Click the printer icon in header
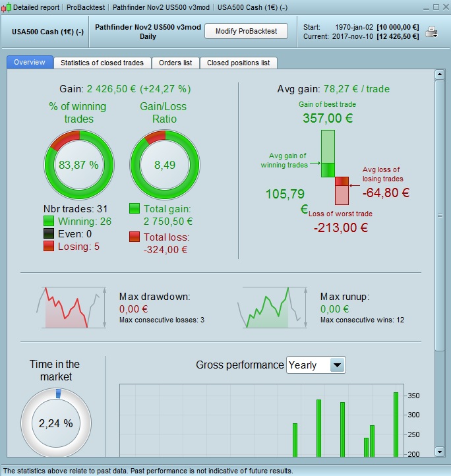Image resolution: width=451 pixels, height=476 pixels. tap(431, 32)
